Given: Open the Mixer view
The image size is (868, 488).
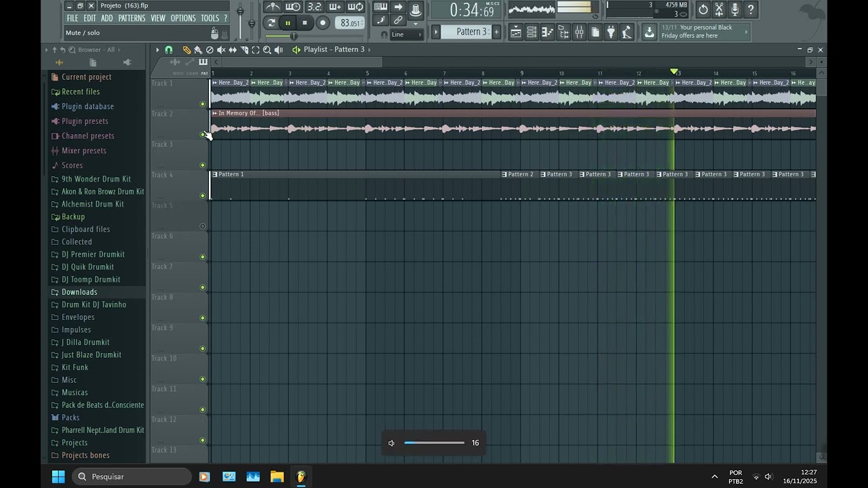Looking at the screenshot, I should coord(579,32).
